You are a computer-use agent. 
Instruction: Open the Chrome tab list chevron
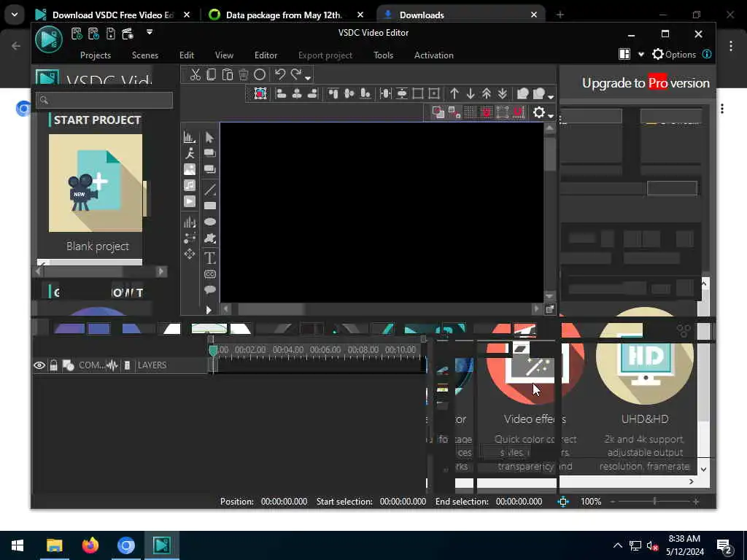pos(15,15)
